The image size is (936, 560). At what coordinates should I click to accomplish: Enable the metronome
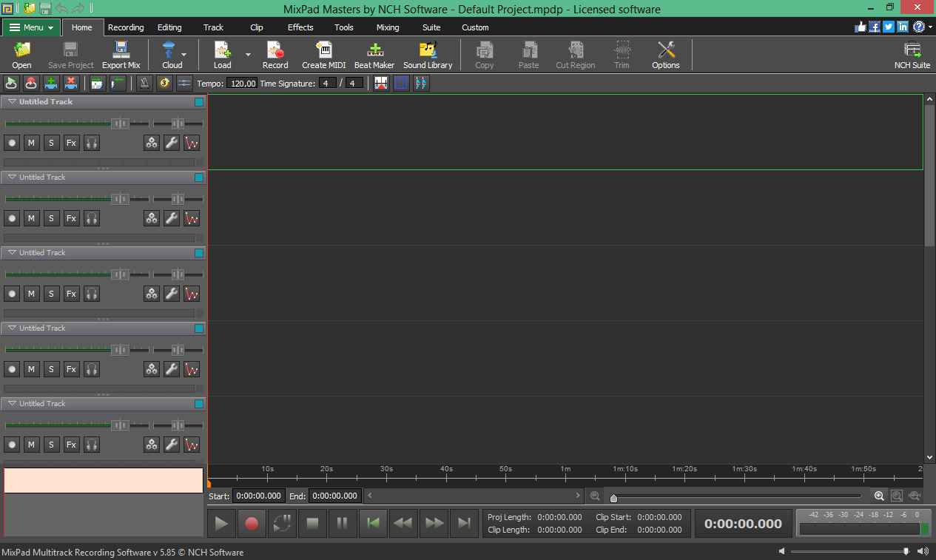(x=143, y=83)
